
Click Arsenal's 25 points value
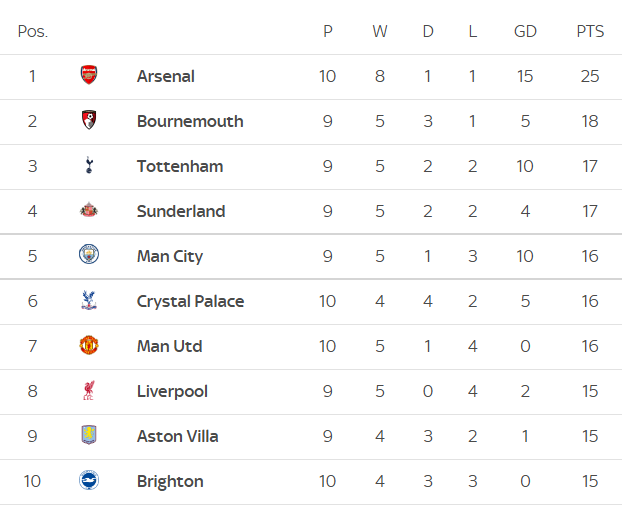(x=590, y=76)
